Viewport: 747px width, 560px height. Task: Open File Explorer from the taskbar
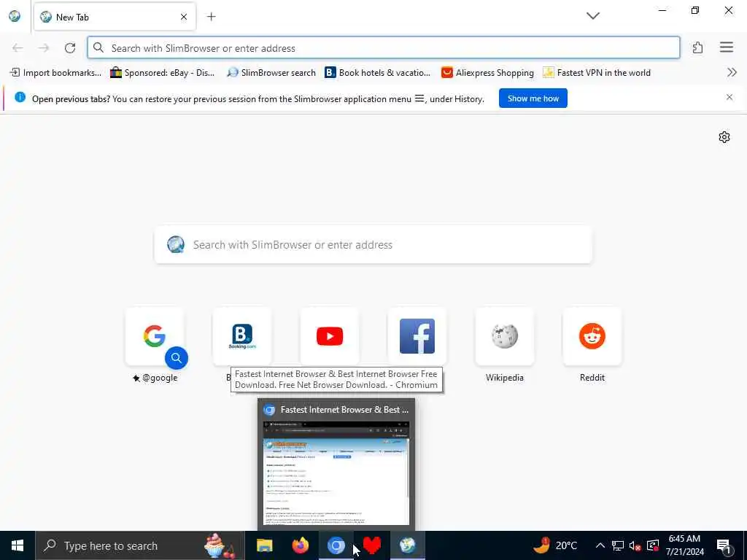[264, 545]
